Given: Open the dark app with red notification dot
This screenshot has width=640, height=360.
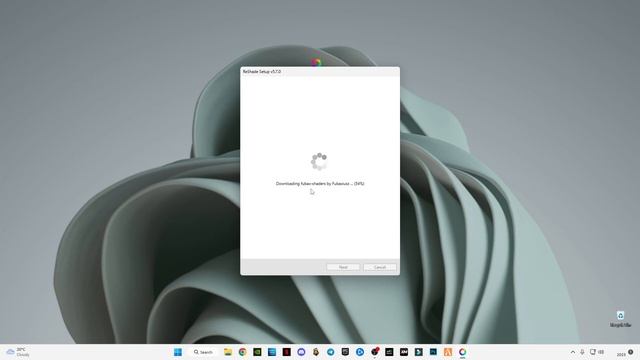Looking at the screenshot, I should 375,352.
